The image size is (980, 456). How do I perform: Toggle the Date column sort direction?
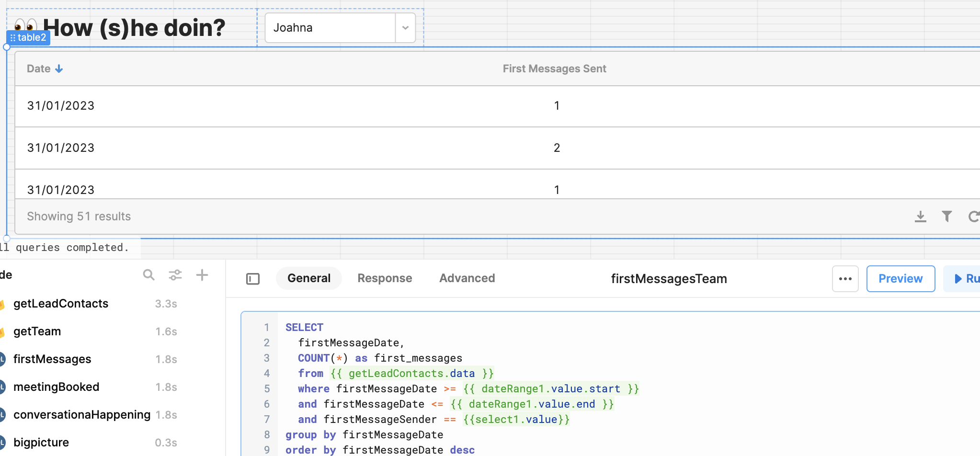(x=58, y=68)
